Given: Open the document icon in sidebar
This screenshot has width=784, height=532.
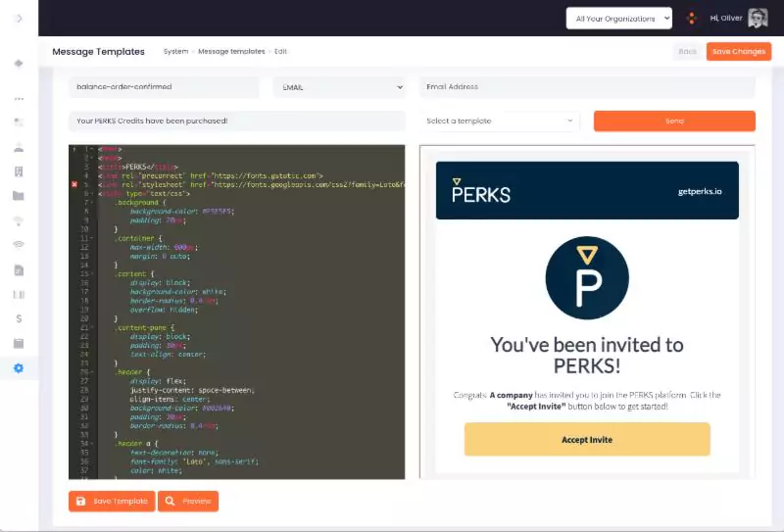Looking at the screenshot, I should coord(19,270).
